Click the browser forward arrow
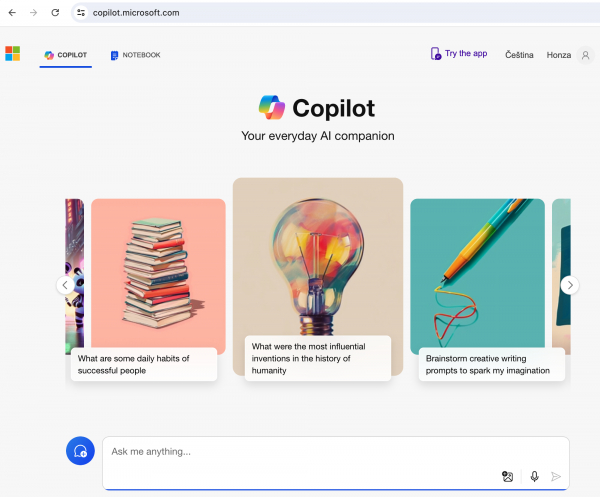The image size is (600, 497). (x=34, y=13)
